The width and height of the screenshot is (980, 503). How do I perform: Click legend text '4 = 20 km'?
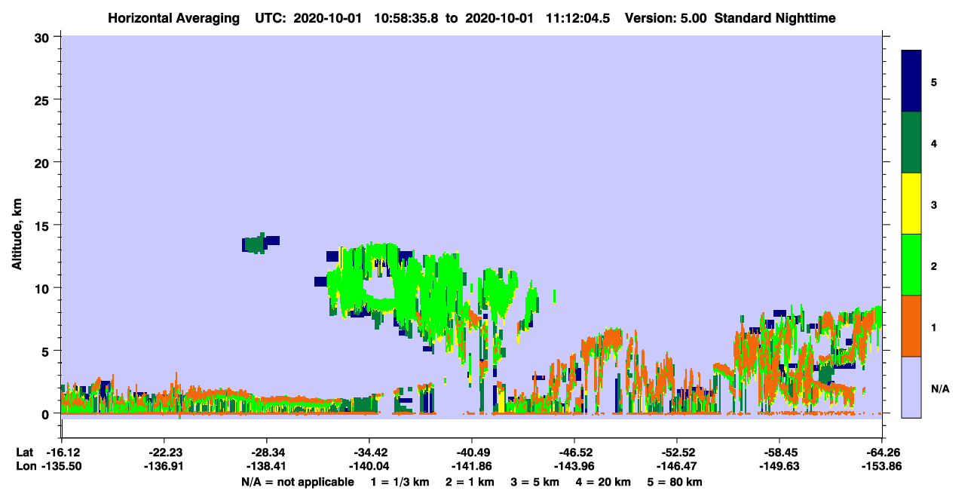click(x=605, y=482)
